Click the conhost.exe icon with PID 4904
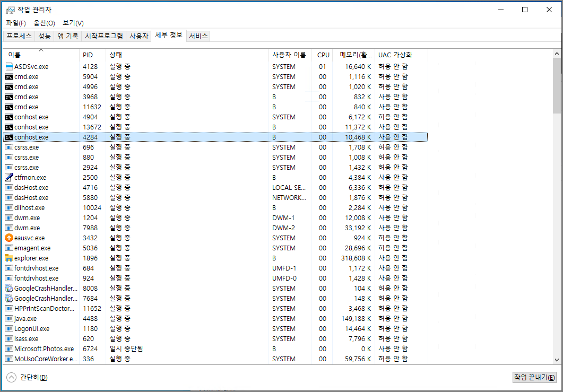This screenshot has height=392, width=563. pos(9,117)
